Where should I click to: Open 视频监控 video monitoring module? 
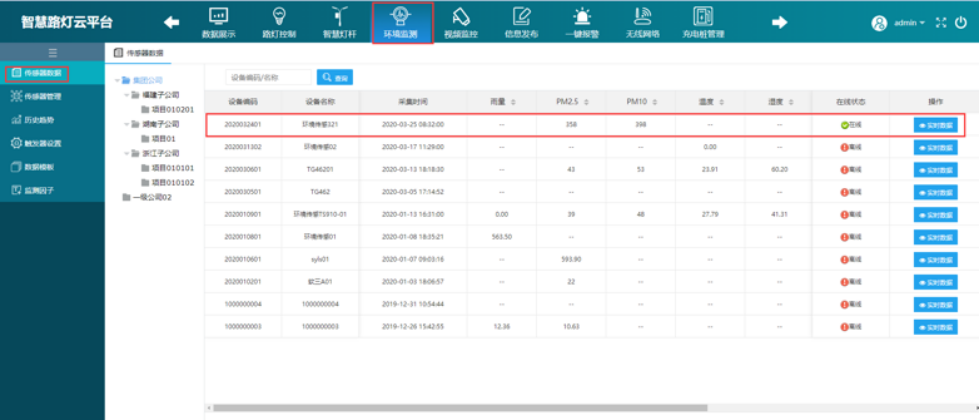pos(460,22)
